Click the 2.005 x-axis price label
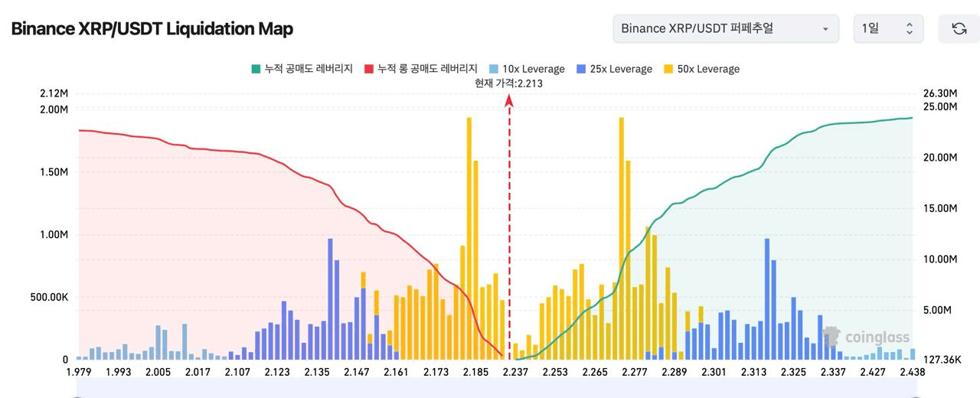980x398 pixels. [158, 372]
